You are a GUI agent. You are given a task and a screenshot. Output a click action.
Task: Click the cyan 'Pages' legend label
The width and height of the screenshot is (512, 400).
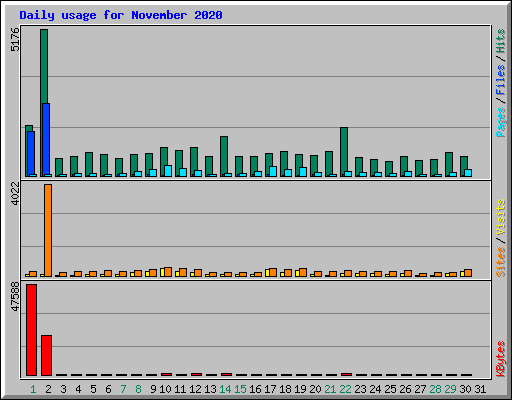click(500, 122)
